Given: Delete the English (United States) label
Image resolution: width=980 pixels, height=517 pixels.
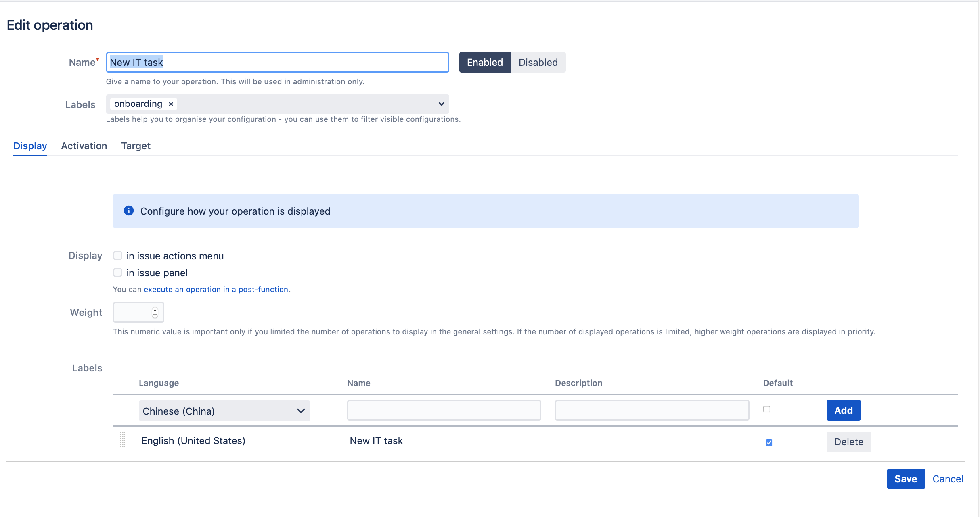Looking at the screenshot, I should tap(849, 442).
